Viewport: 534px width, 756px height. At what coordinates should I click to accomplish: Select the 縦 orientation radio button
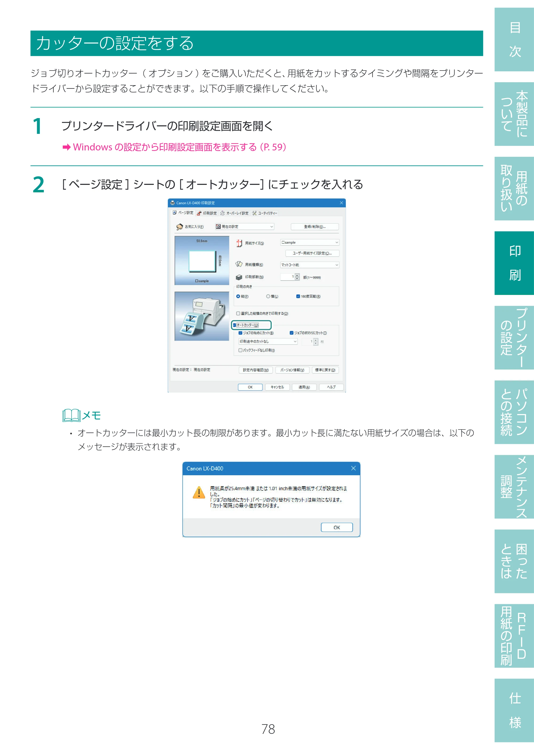238,296
